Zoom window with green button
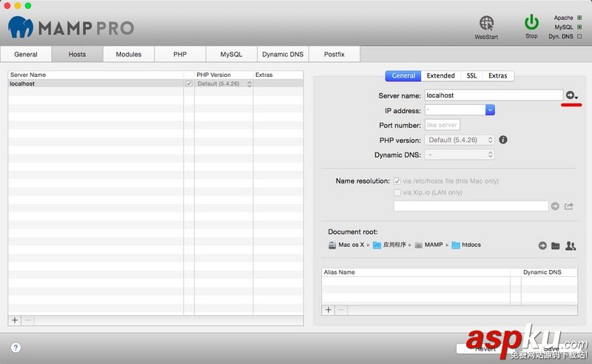592x364 pixels. coord(28,6)
